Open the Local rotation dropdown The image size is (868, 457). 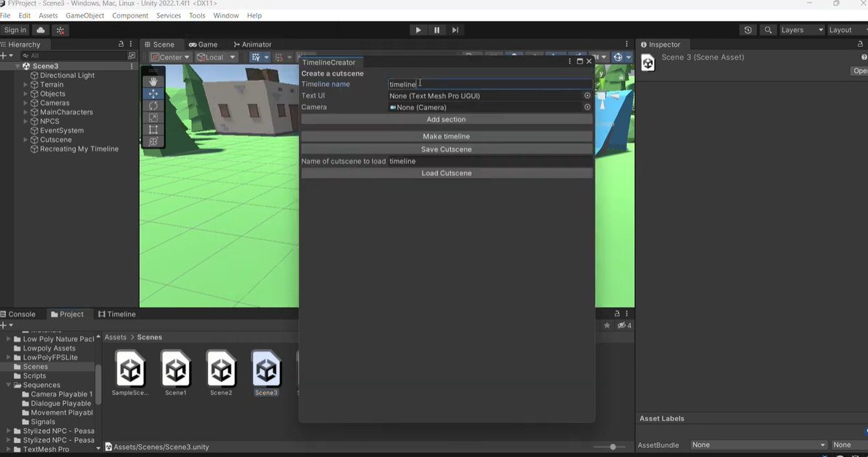coord(216,57)
